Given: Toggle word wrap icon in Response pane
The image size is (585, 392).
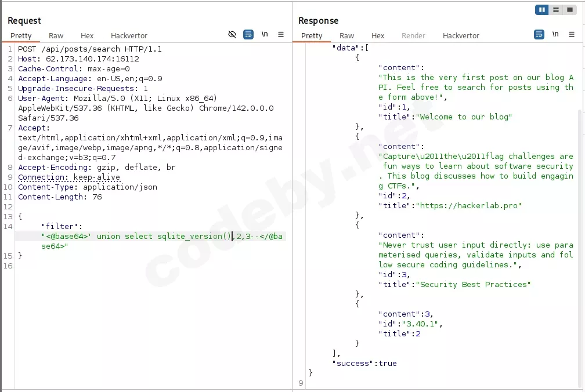Looking at the screenshot, I should [539, 35].
